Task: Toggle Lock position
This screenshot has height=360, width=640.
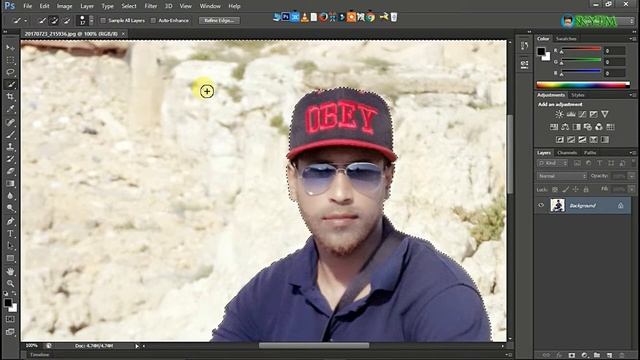Action: 576,189
